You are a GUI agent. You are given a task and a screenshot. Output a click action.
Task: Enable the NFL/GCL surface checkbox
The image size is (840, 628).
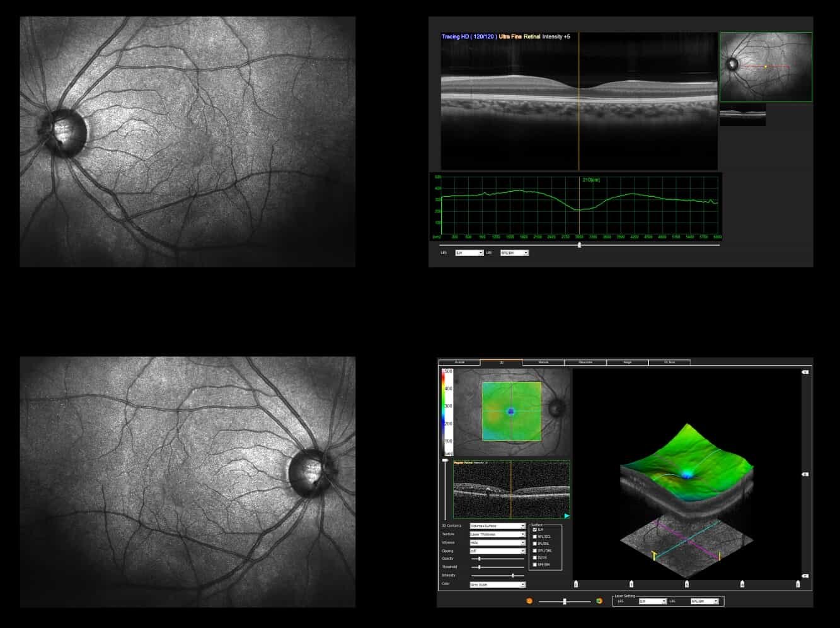tap(534, 537)
